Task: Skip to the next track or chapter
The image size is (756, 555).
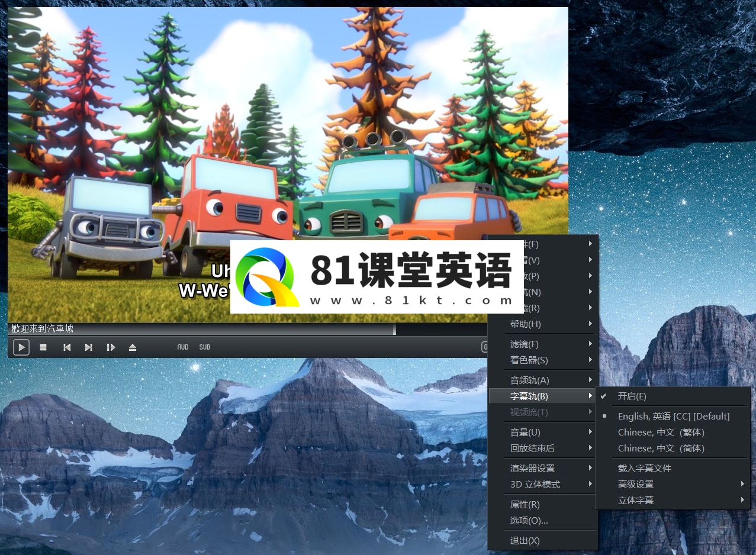Action: [x=88, y=347]
